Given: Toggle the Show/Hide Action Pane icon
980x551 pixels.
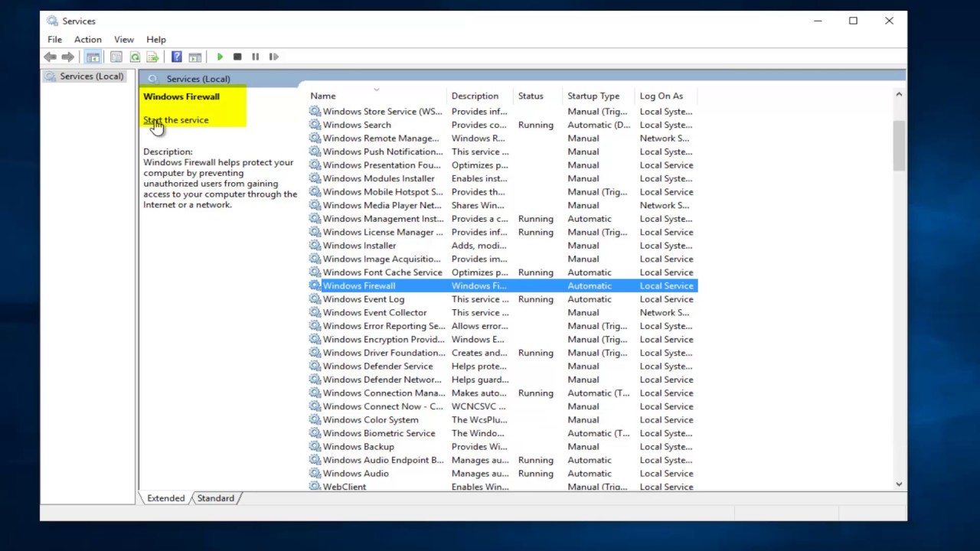Looking at the screenshot, I should point(194,57).
